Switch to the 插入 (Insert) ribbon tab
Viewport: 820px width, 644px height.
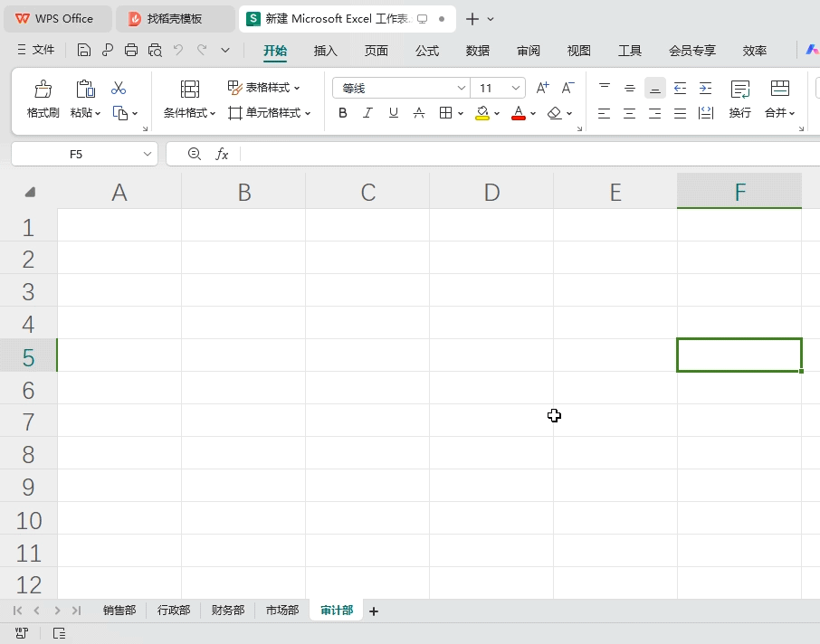pyautogui.click(x=325, y=50)
